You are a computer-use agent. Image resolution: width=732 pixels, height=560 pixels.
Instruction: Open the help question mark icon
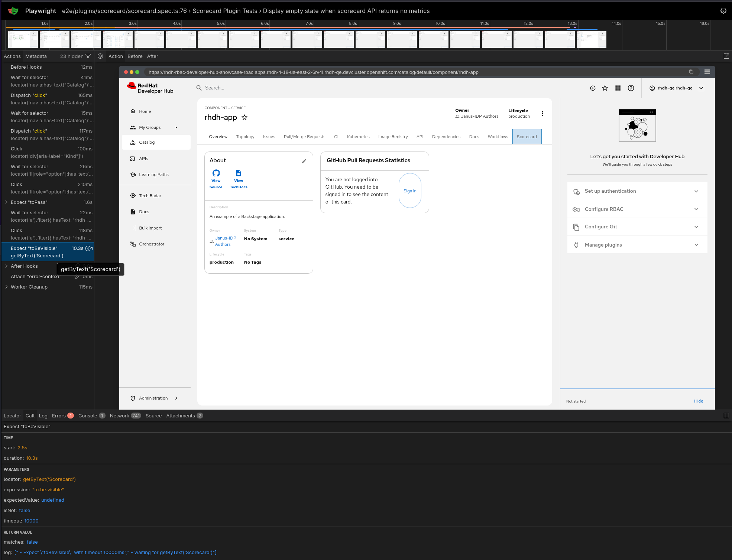point(631,88)
